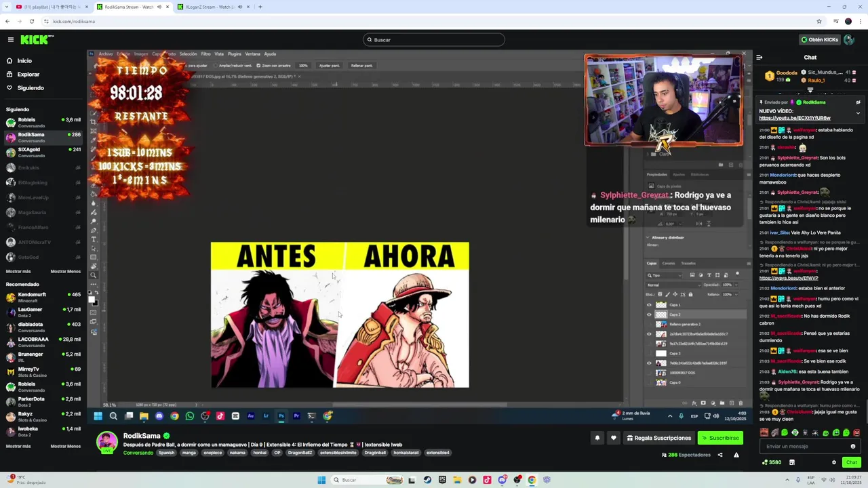Click the new layer icon in Capas panel
Screen dimensions: 868x488
pyautogui.click(x=731, y=403)
